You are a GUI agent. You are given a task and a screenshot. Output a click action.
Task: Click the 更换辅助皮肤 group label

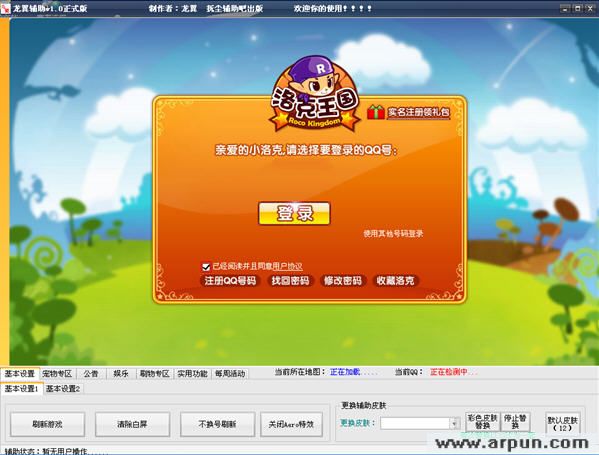click(x=364, y=405)
